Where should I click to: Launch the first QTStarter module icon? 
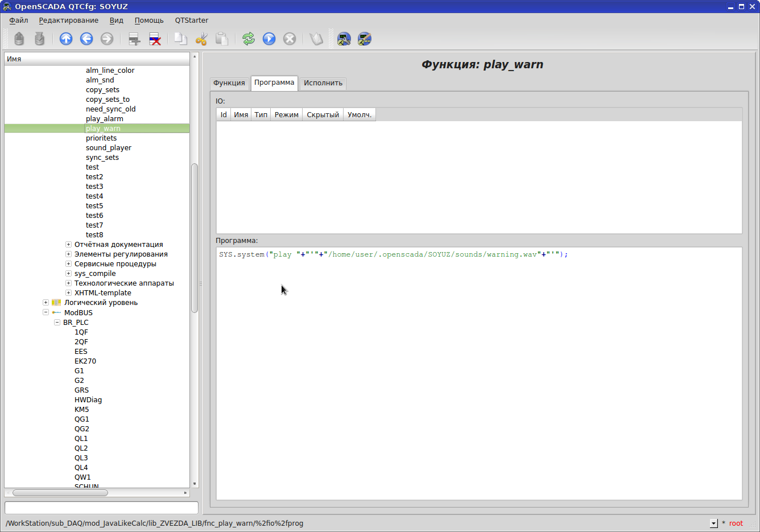click(x=344, y=39)
